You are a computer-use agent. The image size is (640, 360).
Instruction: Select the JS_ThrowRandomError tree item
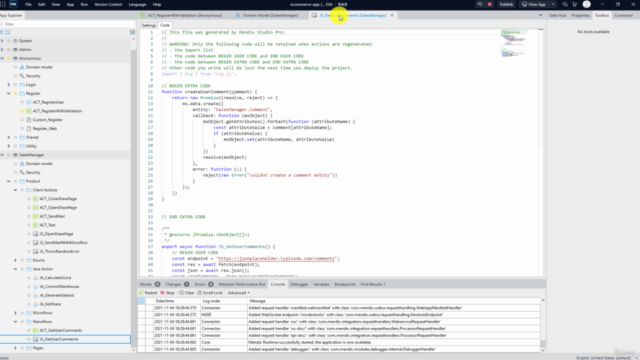(x=59, y=251)
